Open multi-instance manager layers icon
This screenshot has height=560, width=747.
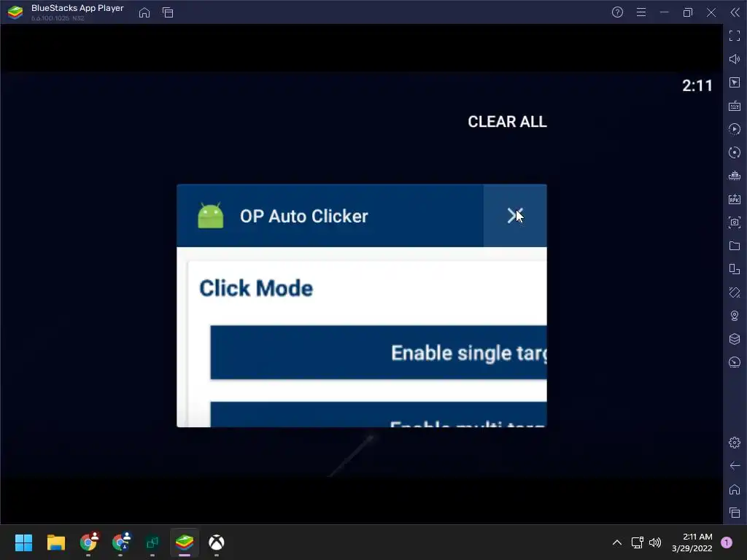point(735,339)
